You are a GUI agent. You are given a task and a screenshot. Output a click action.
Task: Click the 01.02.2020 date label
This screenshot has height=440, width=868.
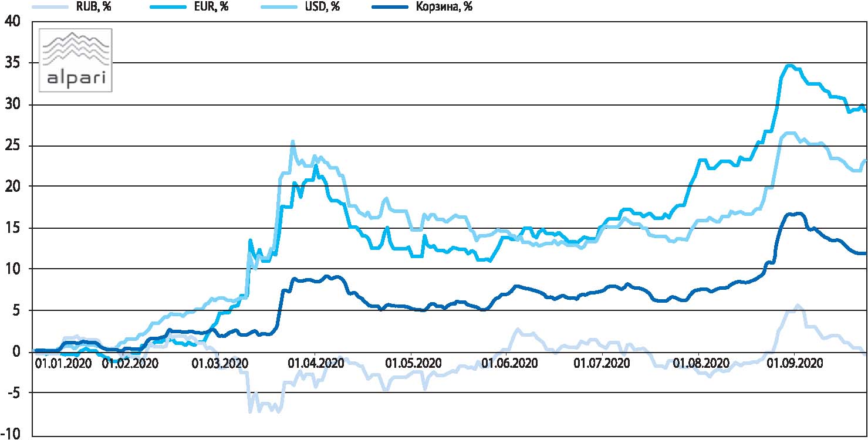click(x=130, y=364)
